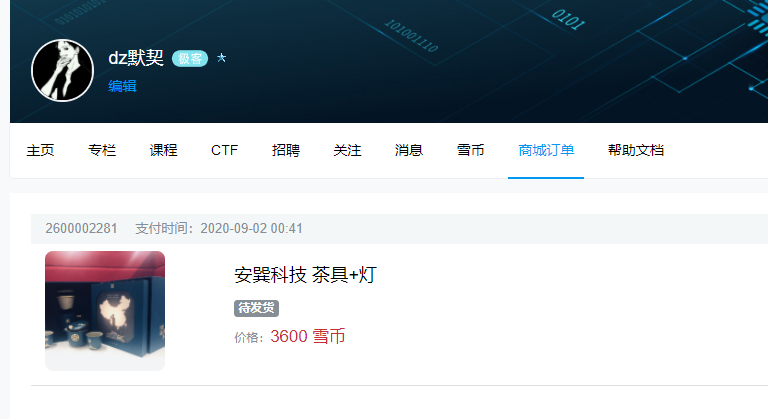Click the 3600 雪币 price text
768x419 pixels.
pyautogui.click(x=308, y=336)
